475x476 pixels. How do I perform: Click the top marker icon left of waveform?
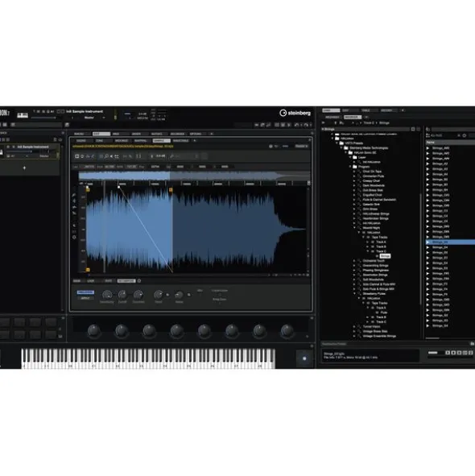click(x=74, y=195)
